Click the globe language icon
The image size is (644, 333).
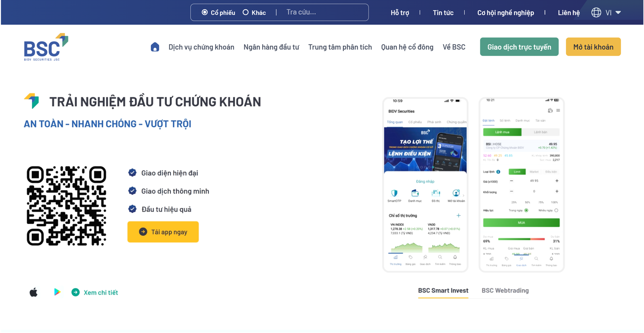pos(596,13)
